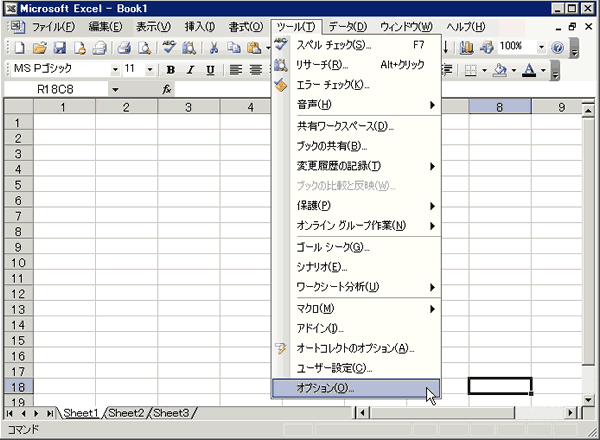Select リサーチ(R) menu item
600x440 pixels.
point(356,65)
